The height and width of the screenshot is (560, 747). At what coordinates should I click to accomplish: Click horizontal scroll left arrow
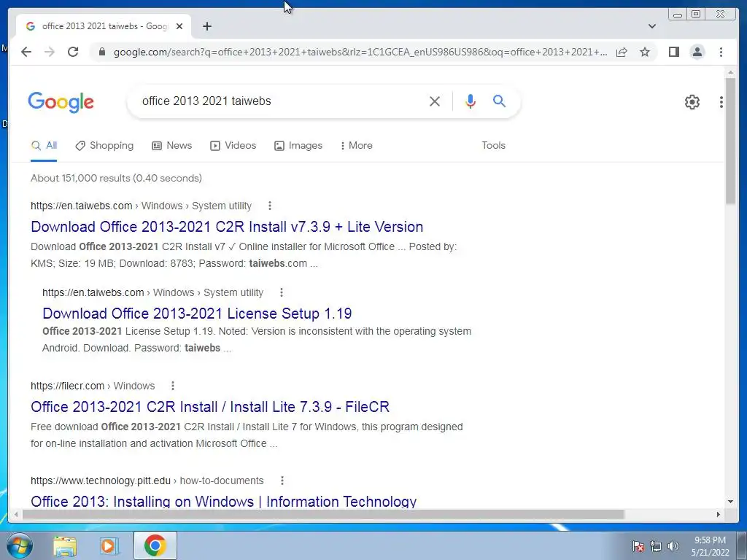click(x=16, y=514)
